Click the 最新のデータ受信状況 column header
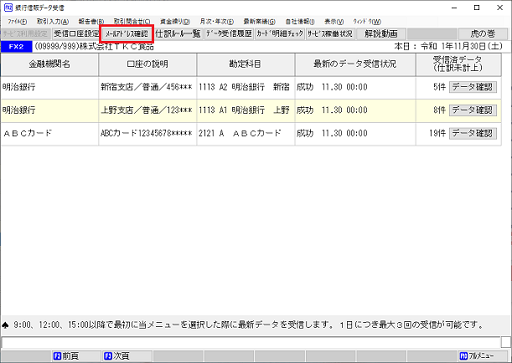The width and height of the screenshot is (512, 363). coord(355,64)
